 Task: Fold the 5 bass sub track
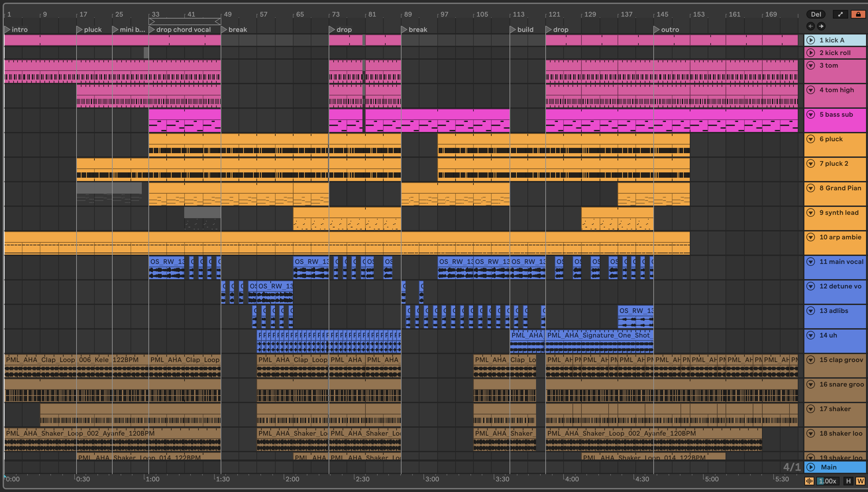click(x=811, y=114)
